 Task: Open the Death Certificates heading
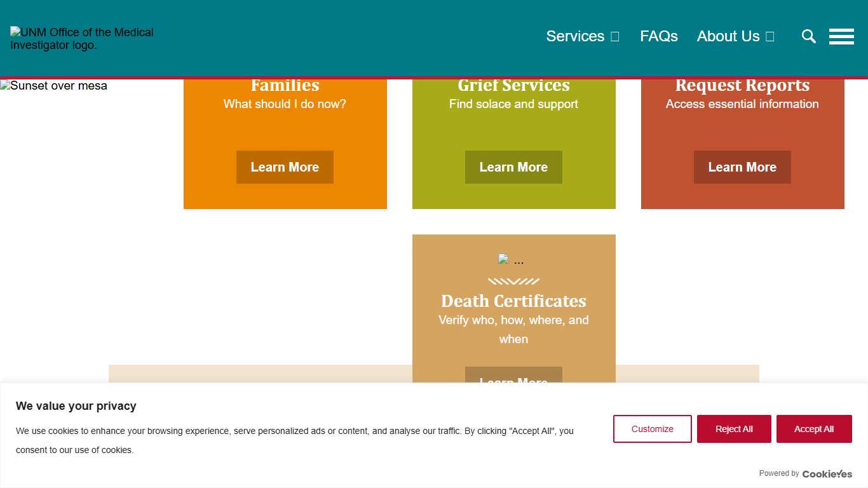pyautogui.click(x=513, y=301)
